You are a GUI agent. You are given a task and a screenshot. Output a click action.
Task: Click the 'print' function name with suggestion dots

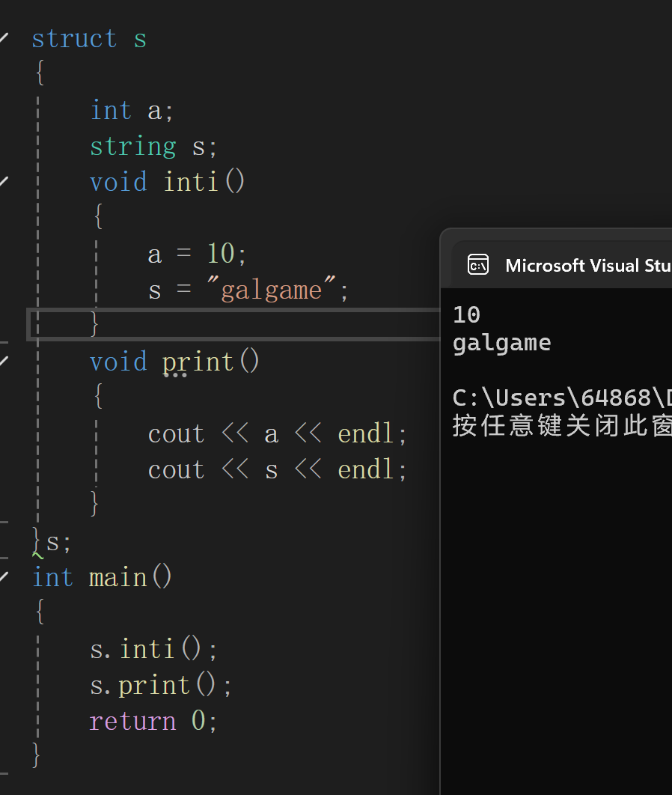point(198,362)
